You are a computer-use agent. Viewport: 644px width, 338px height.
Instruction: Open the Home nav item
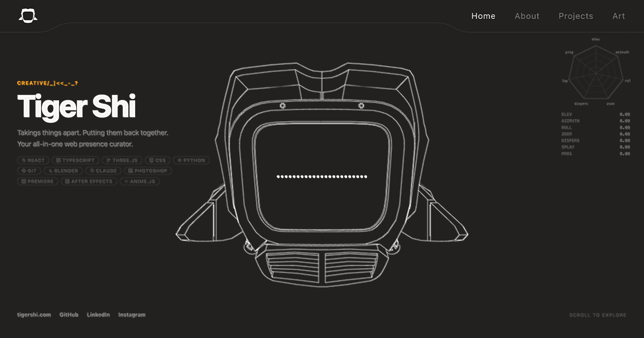484,16
